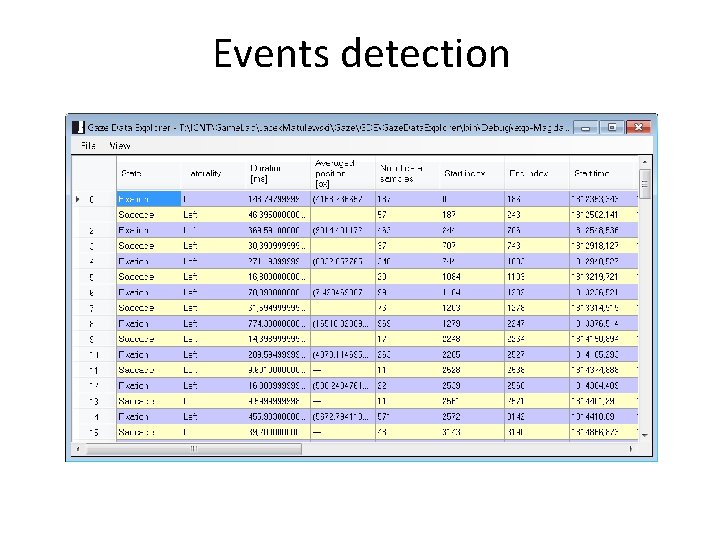Click the vertical scrollbar up arrow

tap(645, 162)
